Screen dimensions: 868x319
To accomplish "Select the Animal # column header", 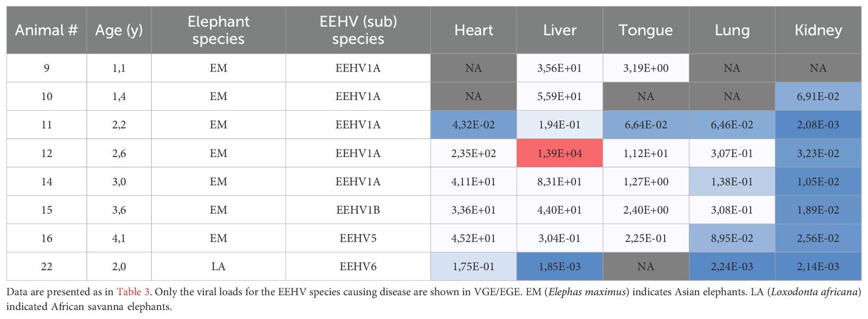I will [x=46, y=30].
